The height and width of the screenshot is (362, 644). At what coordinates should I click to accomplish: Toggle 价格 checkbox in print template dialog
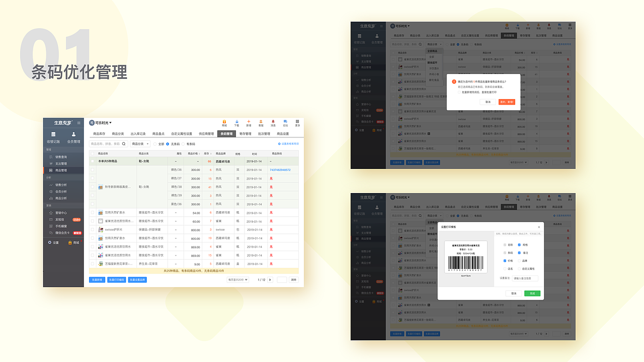point(505,261)
